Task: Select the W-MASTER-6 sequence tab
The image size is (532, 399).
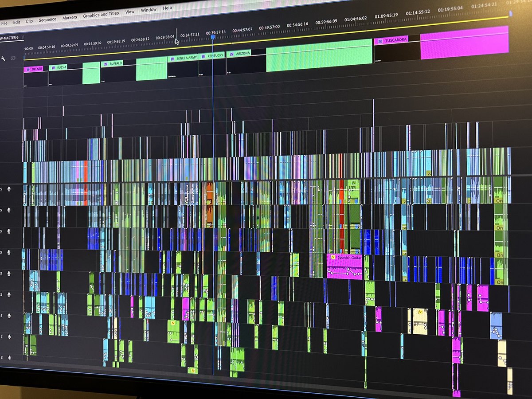Action: tap(9, 38)
